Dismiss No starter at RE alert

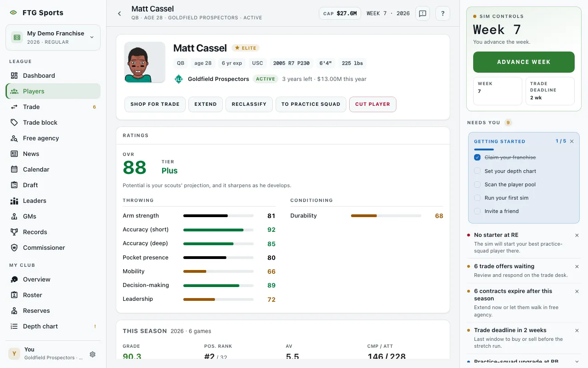pyautogui.click(x=577, y=235)
